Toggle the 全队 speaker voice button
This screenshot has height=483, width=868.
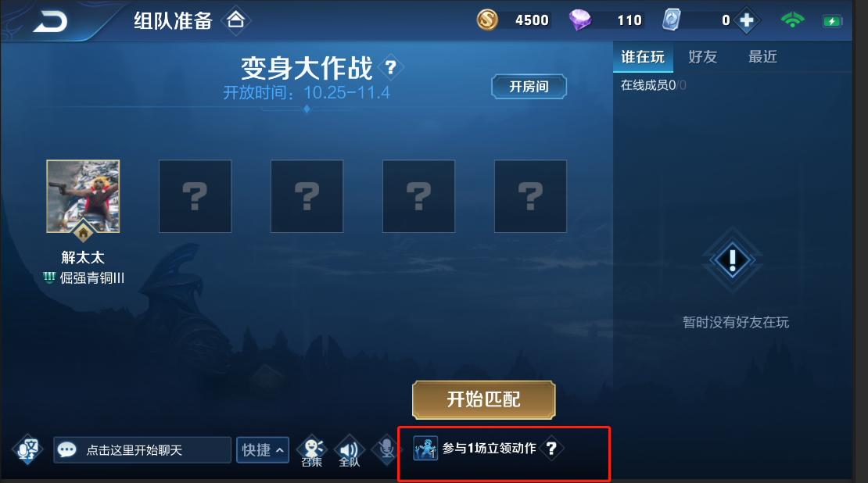coord(350,451)
